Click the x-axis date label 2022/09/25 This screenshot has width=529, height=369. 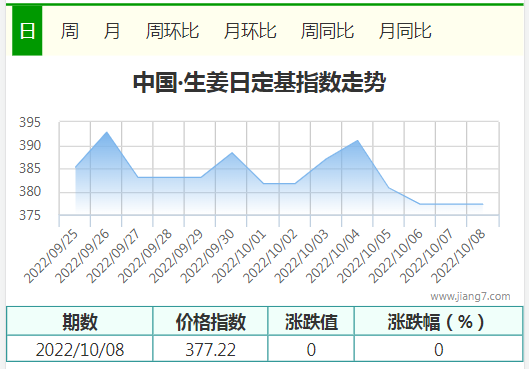point(51,256)
